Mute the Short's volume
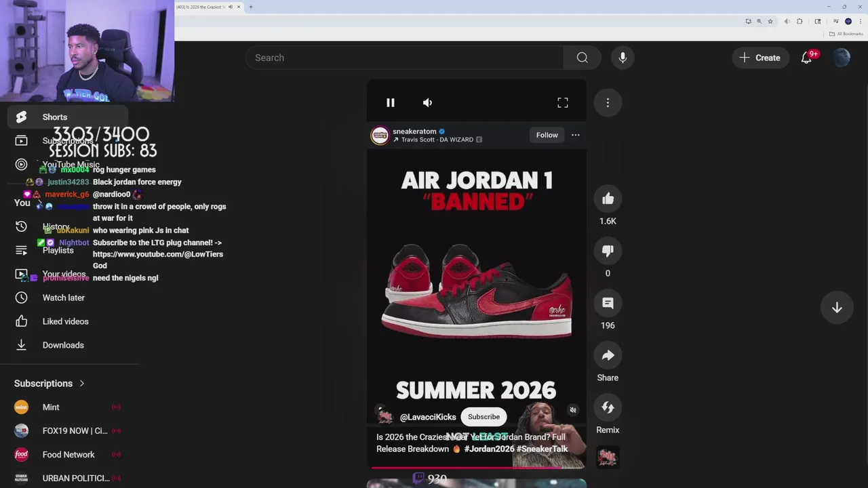 point(427,102)
